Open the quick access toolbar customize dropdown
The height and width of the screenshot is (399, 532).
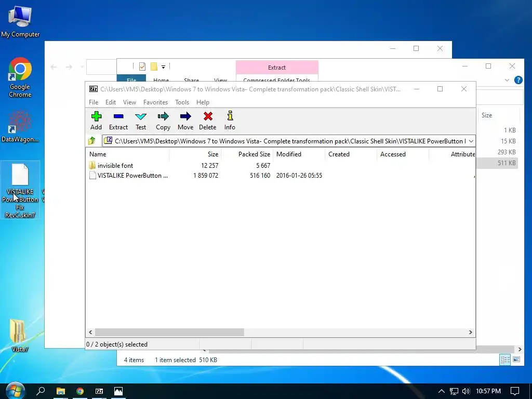click(163, 67)
